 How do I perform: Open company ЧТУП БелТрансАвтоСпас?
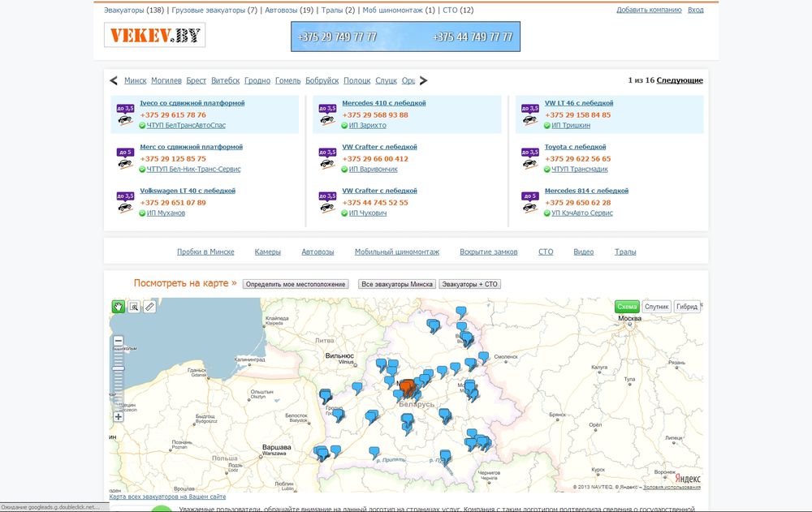tap(186, 125)
